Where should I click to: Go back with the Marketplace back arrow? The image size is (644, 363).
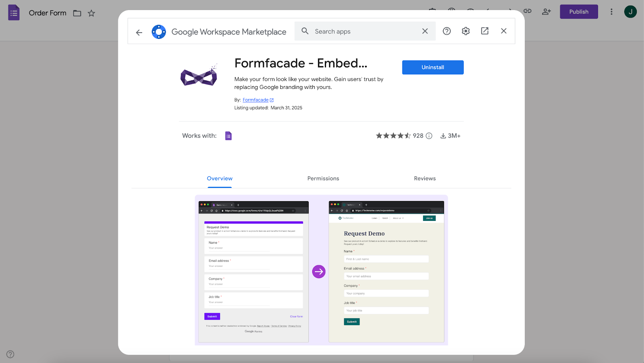click(x=139, y=33)
